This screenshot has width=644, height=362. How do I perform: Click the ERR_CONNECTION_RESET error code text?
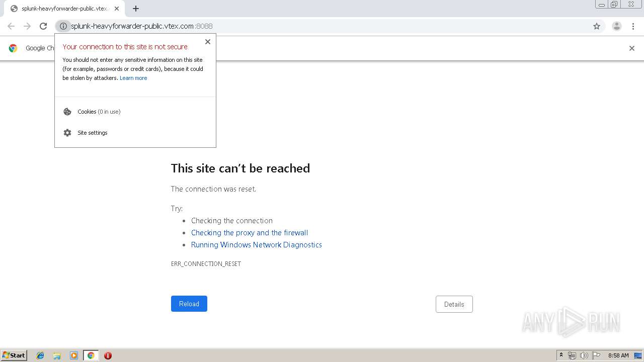tap(206, 263)
